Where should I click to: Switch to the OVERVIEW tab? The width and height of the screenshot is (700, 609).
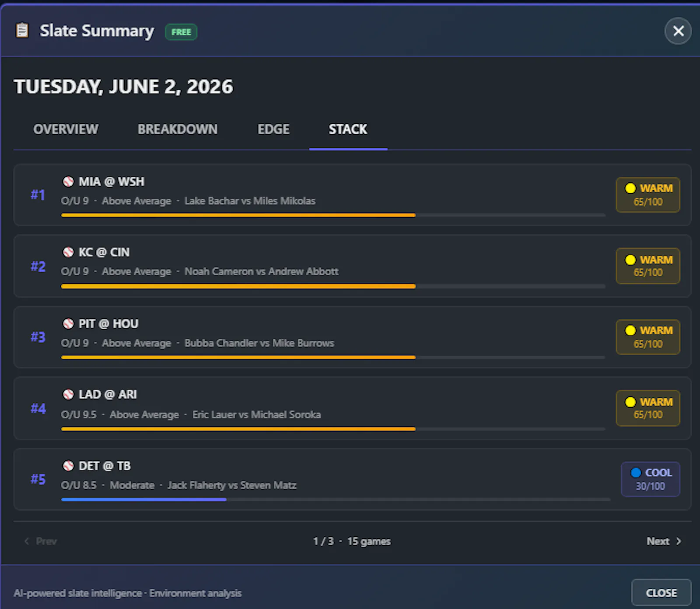point(66,129)
